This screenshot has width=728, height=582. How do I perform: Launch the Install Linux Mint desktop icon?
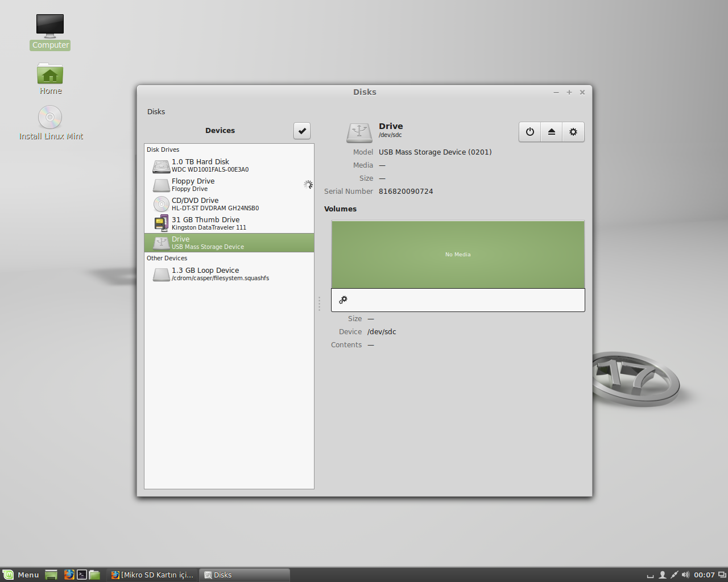(x=51, y=123)
